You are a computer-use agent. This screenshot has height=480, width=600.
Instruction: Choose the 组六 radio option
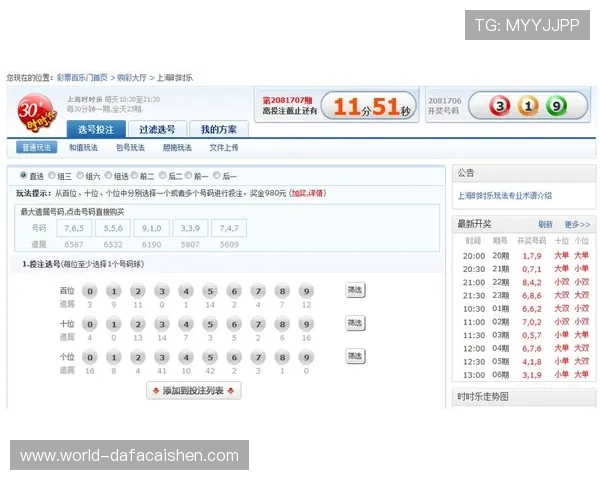[x=80, y=175]
